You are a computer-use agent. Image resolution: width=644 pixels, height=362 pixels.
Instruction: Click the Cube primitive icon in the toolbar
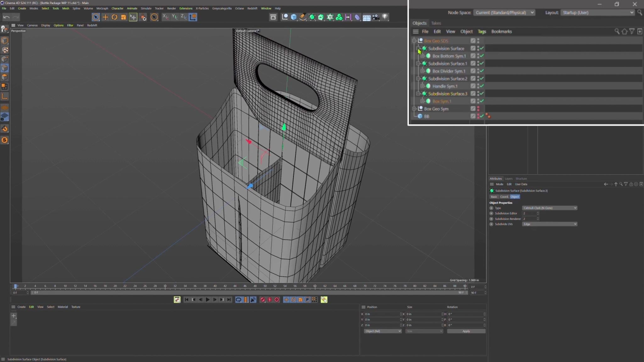[293, 17]
